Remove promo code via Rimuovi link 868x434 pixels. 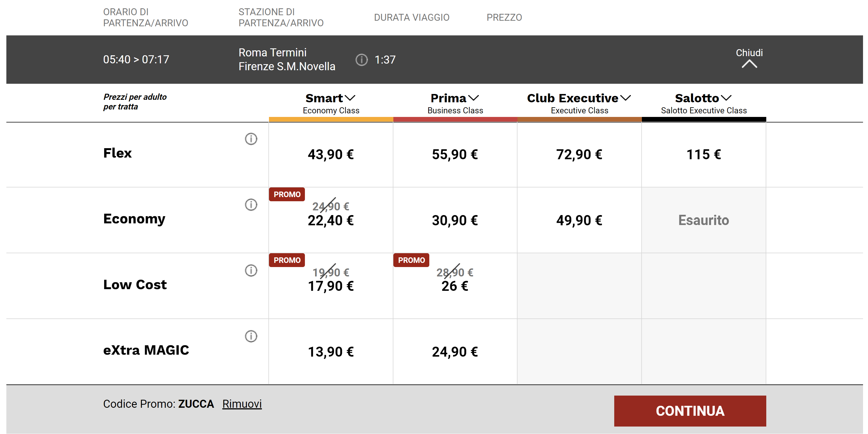[x=242, y=404]
